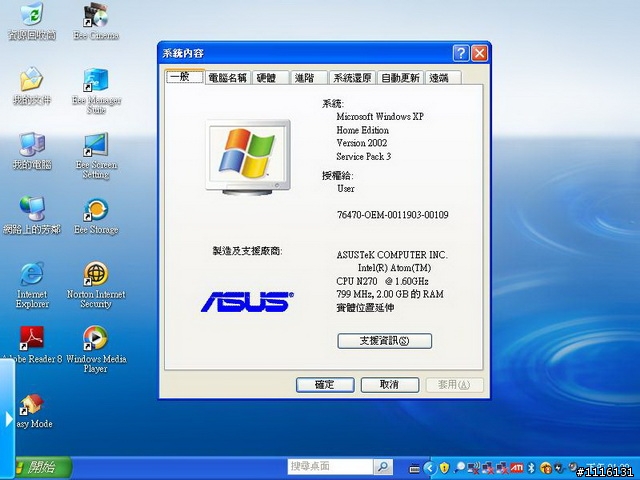
Task: Expand hidden tray icons with arrow
Action: pos(429,468)
